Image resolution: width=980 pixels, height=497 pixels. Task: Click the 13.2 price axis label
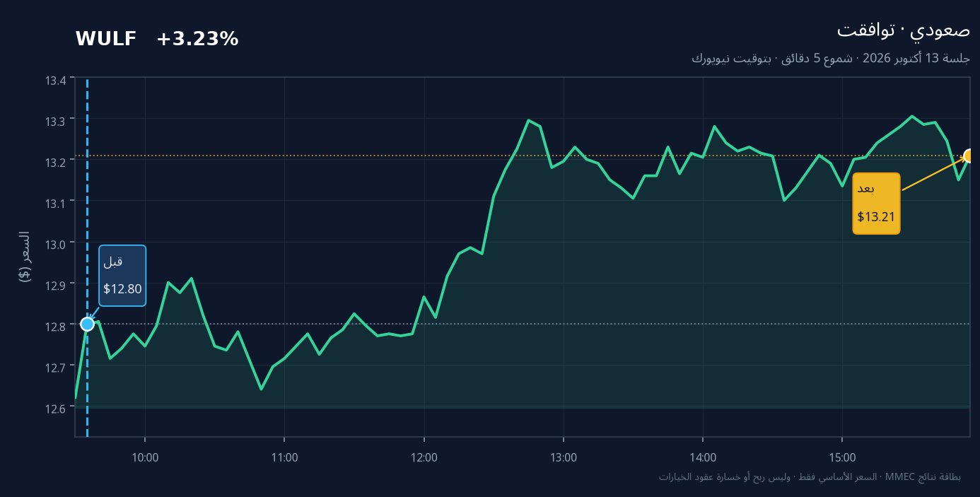[55, 162]
